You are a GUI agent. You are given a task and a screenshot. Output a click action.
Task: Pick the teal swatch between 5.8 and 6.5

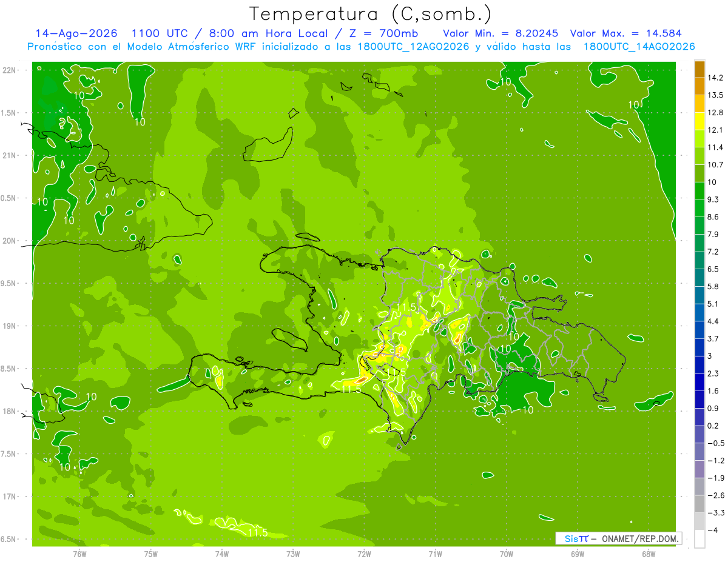(699, 278)
